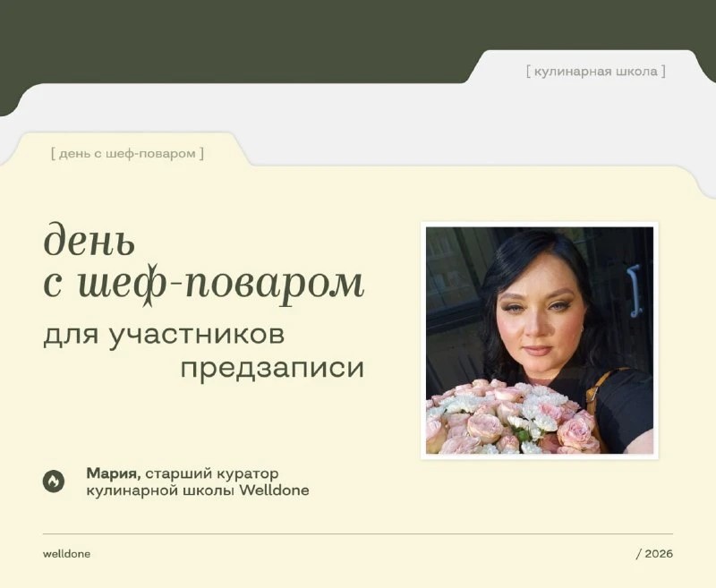Click the word предзаписи
The height and width of the screenshot is (588, 716).
tap(272, 369)
